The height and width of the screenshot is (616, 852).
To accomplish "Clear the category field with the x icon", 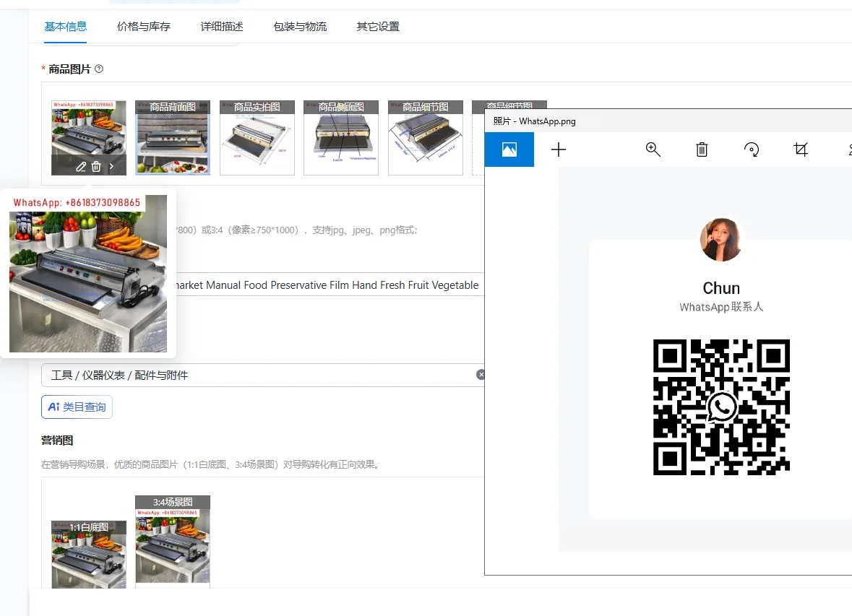I will click(481, 374).
